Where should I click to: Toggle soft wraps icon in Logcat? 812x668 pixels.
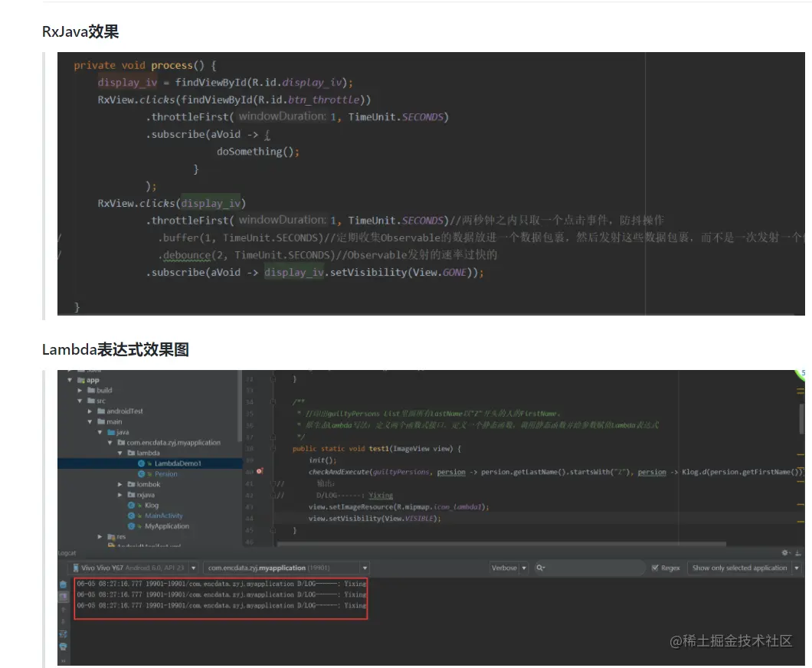[x=63, y=634]
